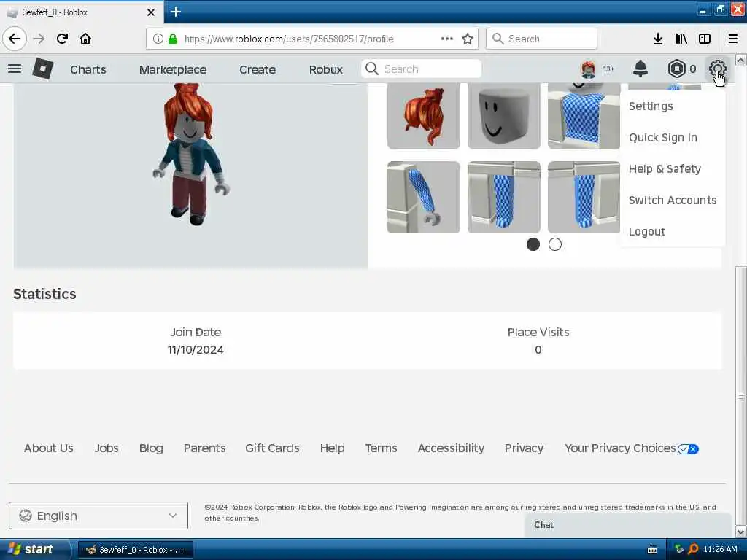Screen dimensions: 747x560
Task: Open the Charts navigation link
Action: pyautogui.click(x=88, y=69)
